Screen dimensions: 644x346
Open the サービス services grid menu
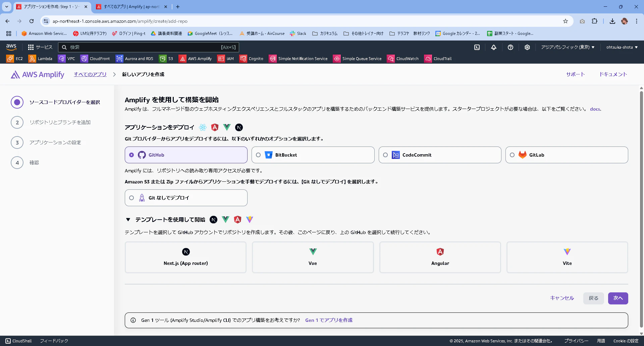tap(40, 47)
